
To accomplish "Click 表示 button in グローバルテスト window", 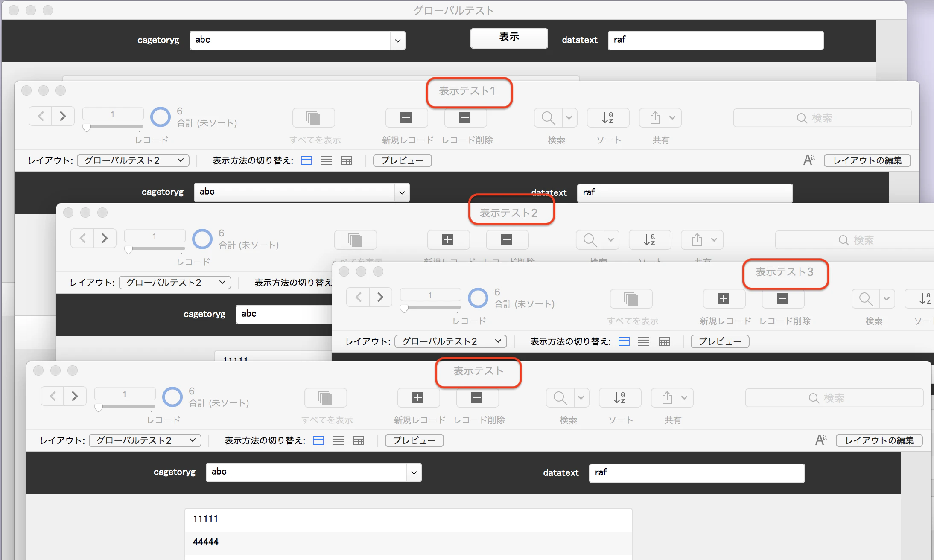I will pos(509,38).
